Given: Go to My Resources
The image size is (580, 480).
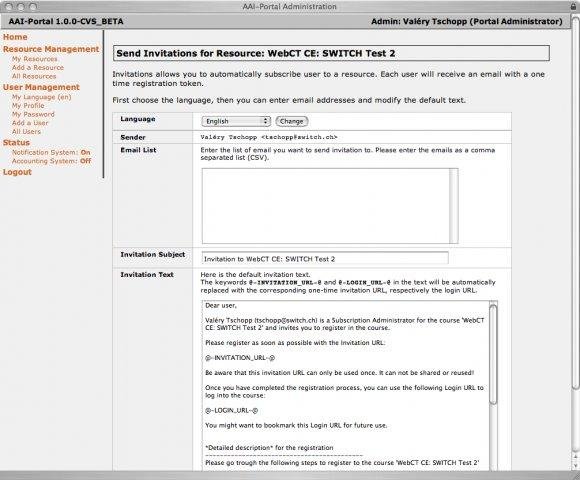Looking at the screenshot, I should click(x=34, y=59).
